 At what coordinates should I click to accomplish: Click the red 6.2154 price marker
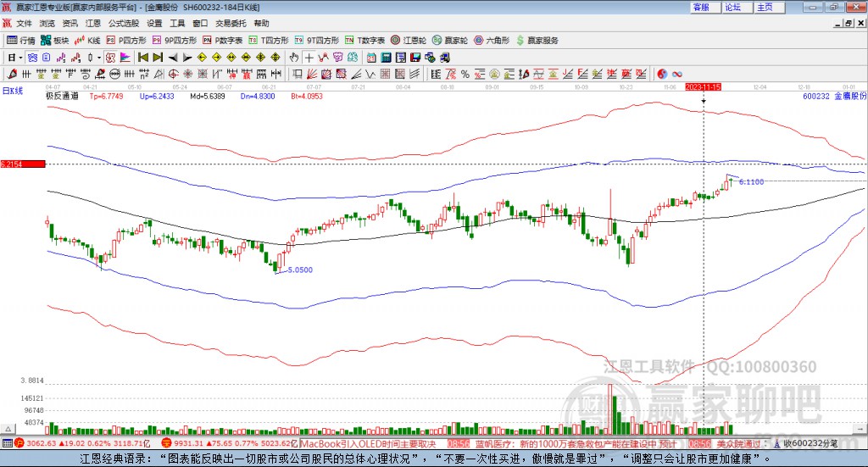[23, 164]
